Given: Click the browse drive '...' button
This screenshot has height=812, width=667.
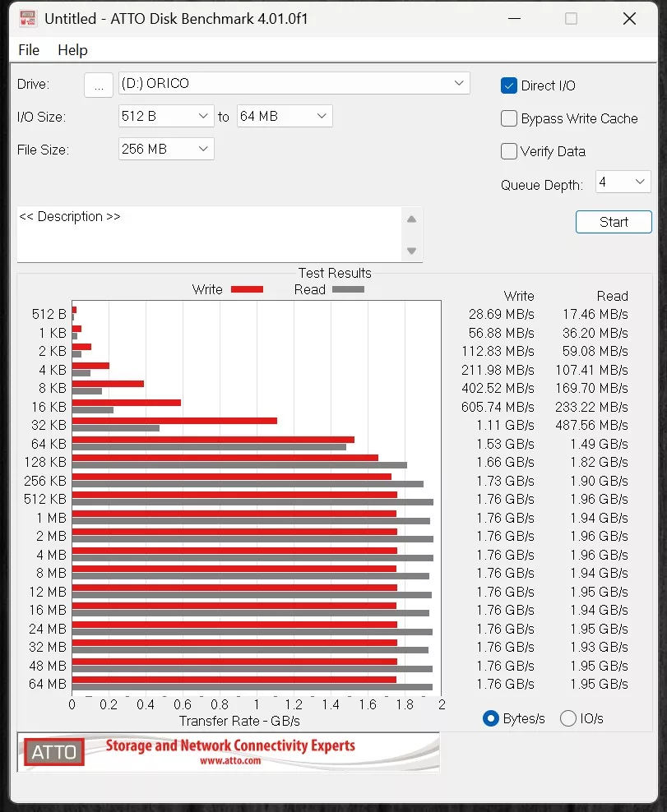Looking at the screenshot, I should pyautogui.click(x=99, y=85).
